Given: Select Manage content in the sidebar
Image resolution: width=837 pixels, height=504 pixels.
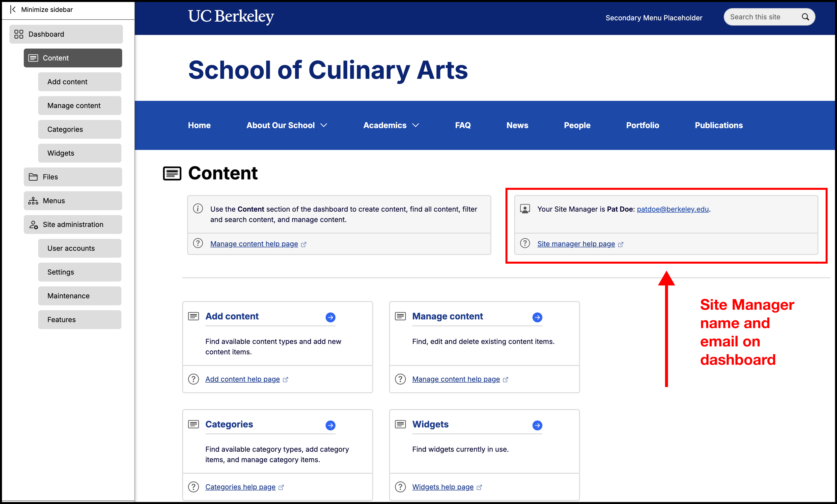Looking at the screenshot, I should tap(80, 106).
